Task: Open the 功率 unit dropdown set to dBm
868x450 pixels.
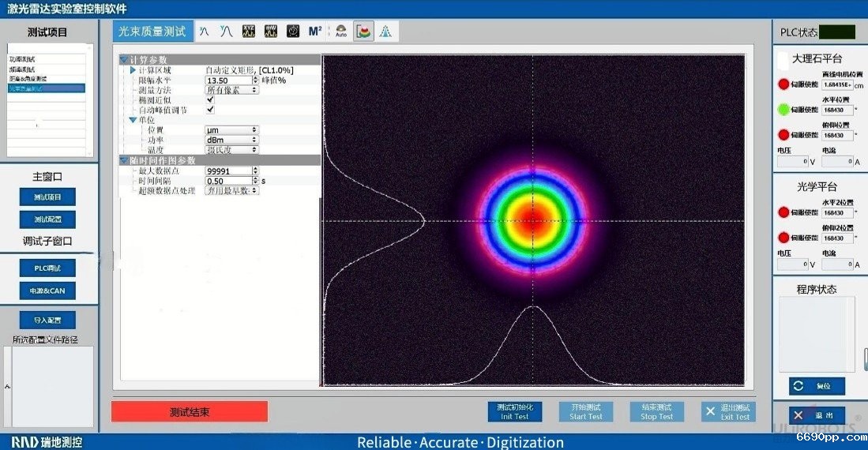Action: tap(231, 140)
